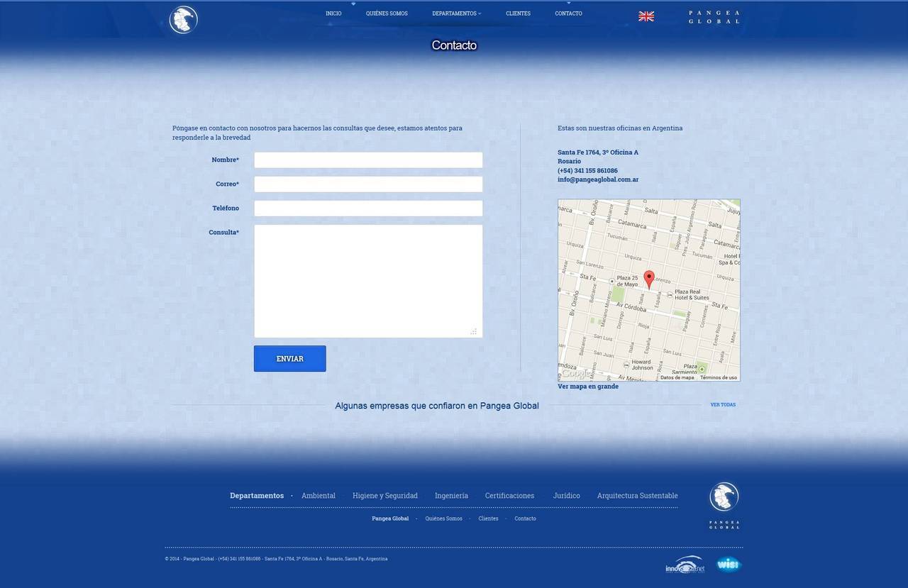Click the Ver Todas link
The image size is (908, 588).
[723, 405]
